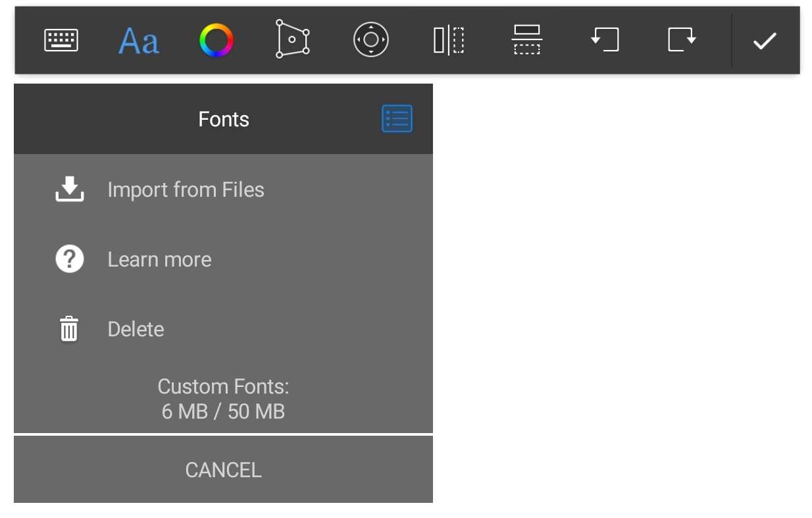Screen dimensions: 812x518
Task: Flip text vertically with mirror icon
Action: tap(526, 39)
